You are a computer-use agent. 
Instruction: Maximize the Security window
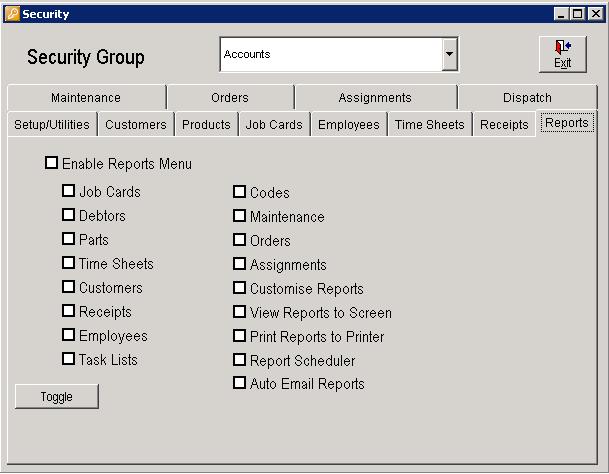click(x=577, y=14)
